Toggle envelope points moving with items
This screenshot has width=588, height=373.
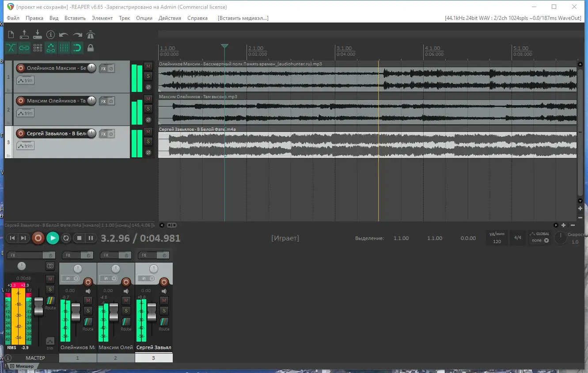(x=51, y=48)
